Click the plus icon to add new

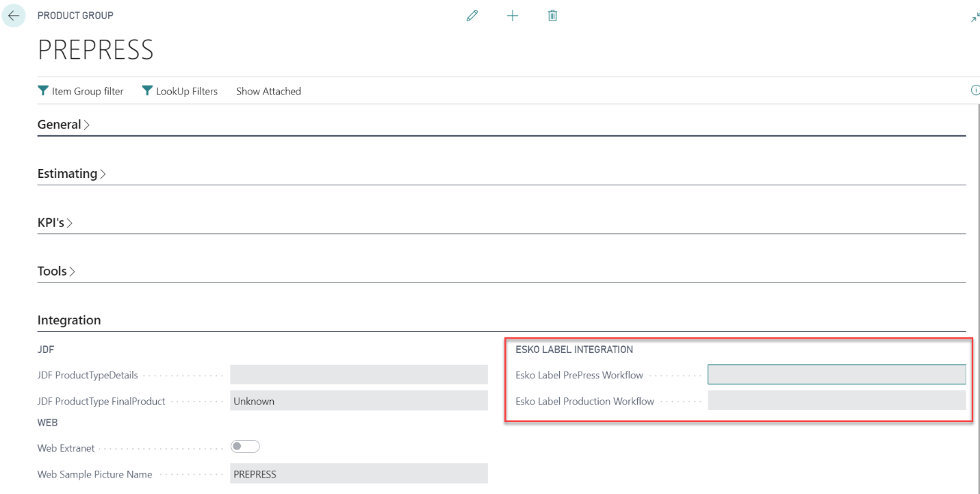[x=512, y=16]
